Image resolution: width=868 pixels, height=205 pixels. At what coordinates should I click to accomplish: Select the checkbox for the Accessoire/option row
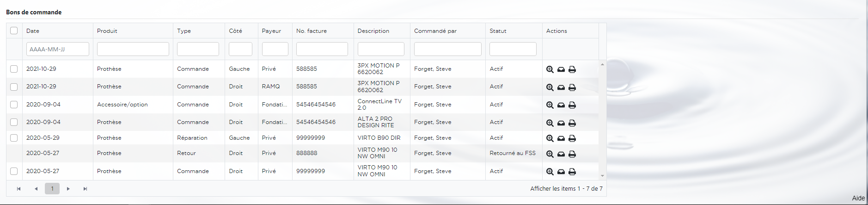click(x=14, y=105)
